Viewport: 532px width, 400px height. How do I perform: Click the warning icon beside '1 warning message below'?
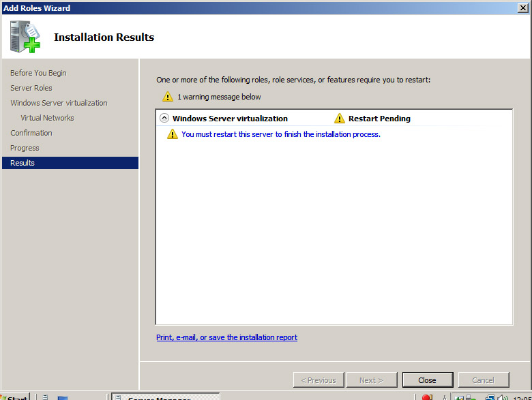(x=168, y=97)
